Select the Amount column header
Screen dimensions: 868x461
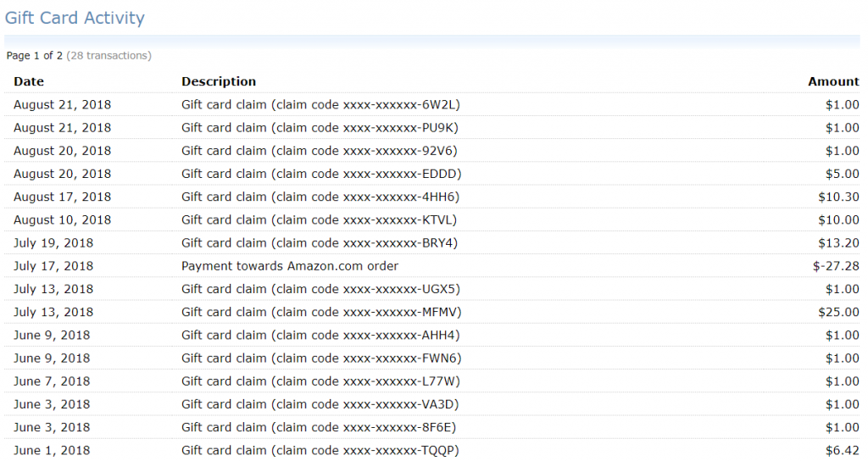click(x=833, y=81)
